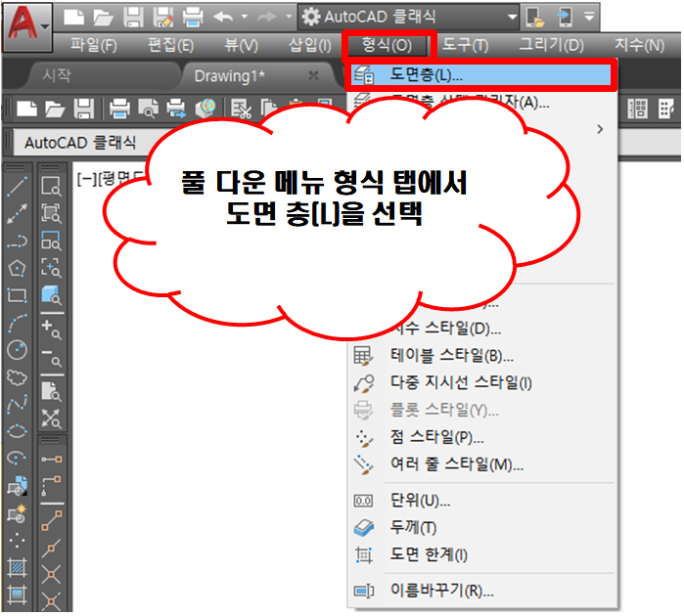Choose 이름바꾸기(R)... from the menu
The height and width of the screenshot is (616, 684).
coord(480,591)
